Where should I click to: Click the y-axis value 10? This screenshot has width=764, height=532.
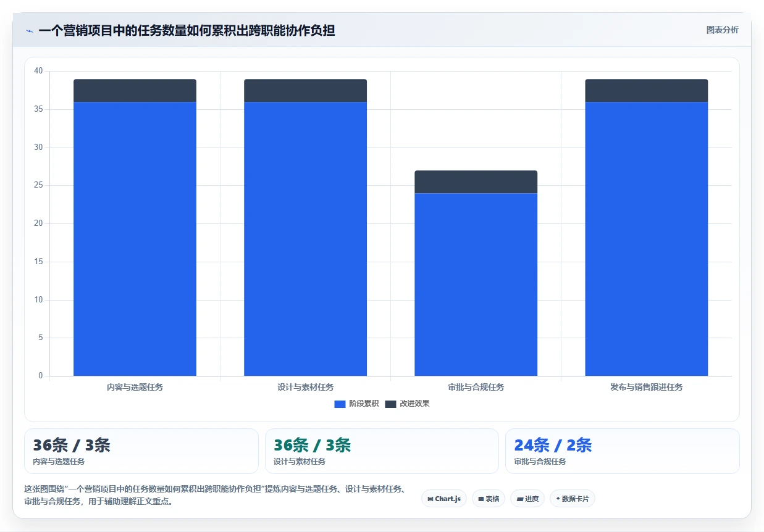pyautogui.click(x=38, y=300)
